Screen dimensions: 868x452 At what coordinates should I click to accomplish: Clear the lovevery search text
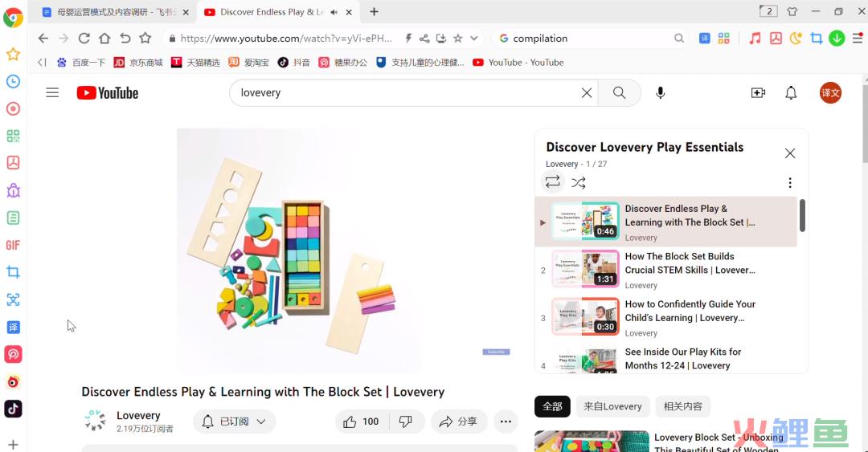[x=587, y=93]
